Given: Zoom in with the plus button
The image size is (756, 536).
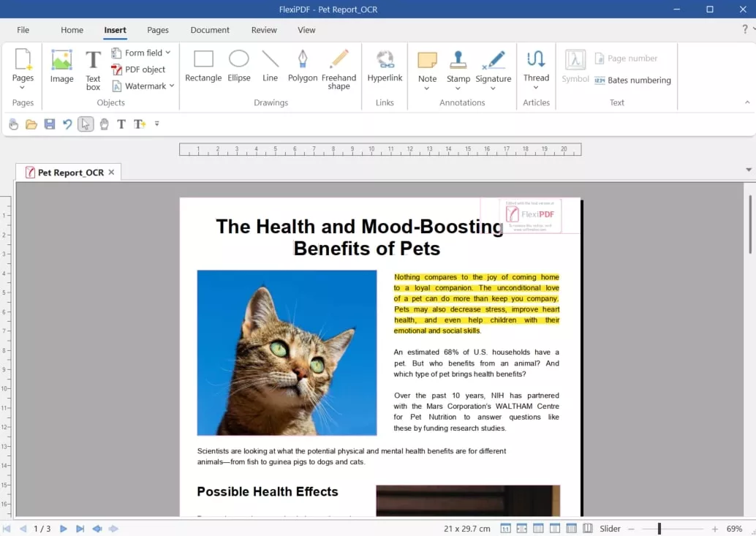Looking at the screenshot, I should point(714,529).
